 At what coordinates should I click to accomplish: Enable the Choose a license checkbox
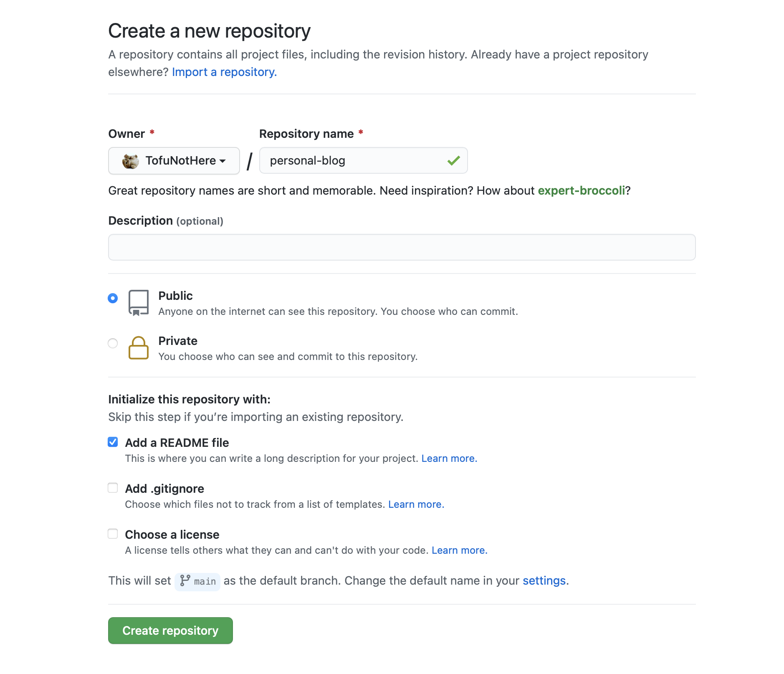click(113, 534)
